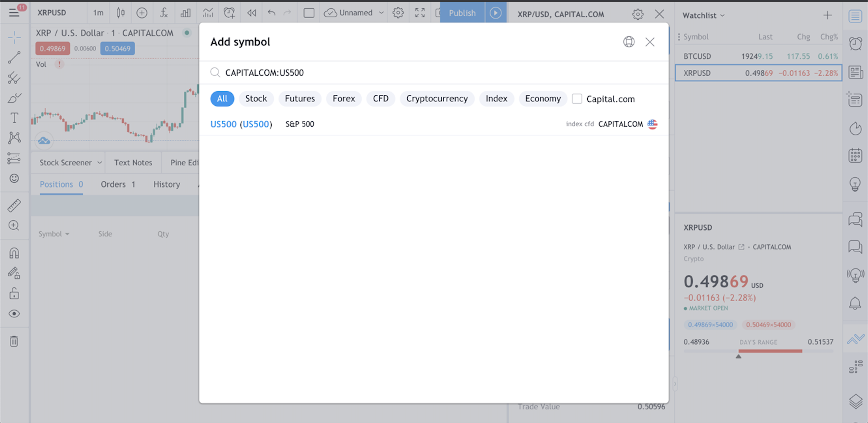Switch to the Orders tab
Viewport: 868px width, 423px height.
point(117,184)
